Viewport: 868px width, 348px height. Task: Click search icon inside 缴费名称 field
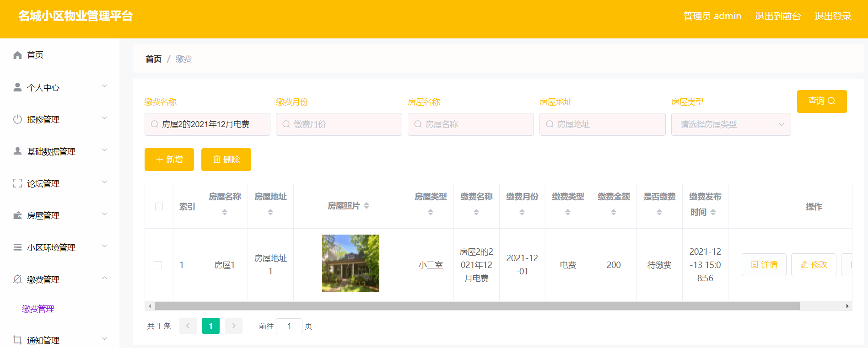155,124
